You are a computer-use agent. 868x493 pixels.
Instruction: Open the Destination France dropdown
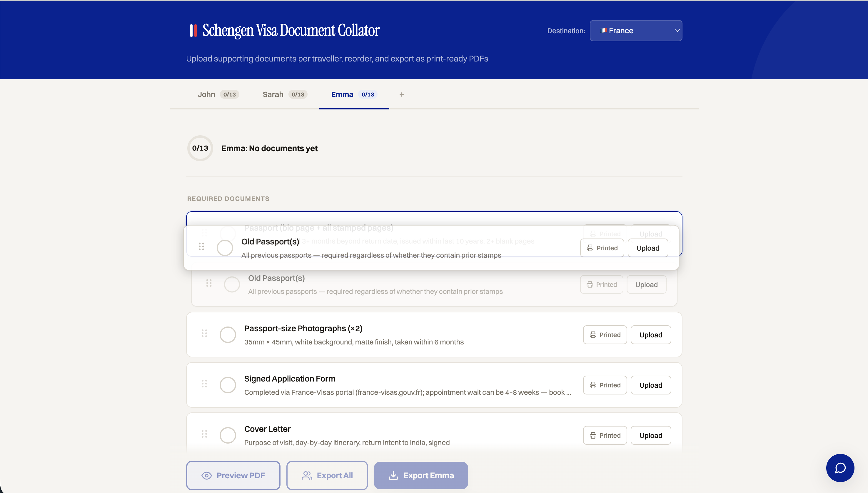point(636,31)
